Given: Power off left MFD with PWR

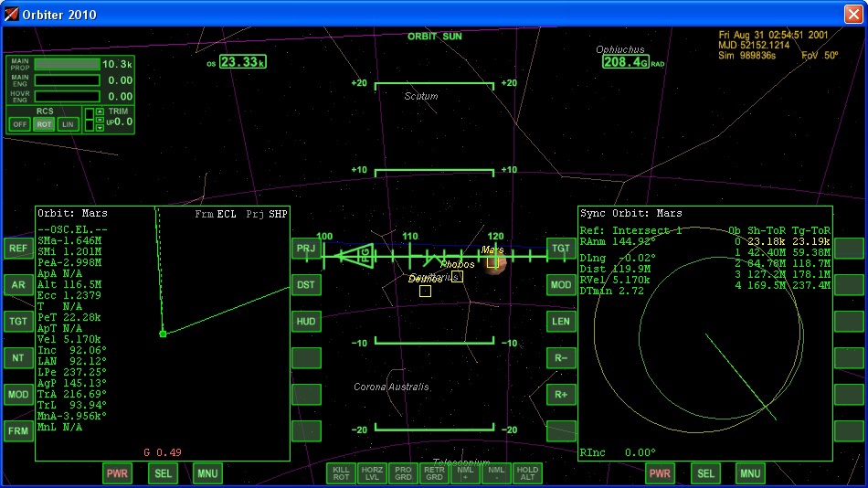Looking at the screenshot, I should point(117,473).
